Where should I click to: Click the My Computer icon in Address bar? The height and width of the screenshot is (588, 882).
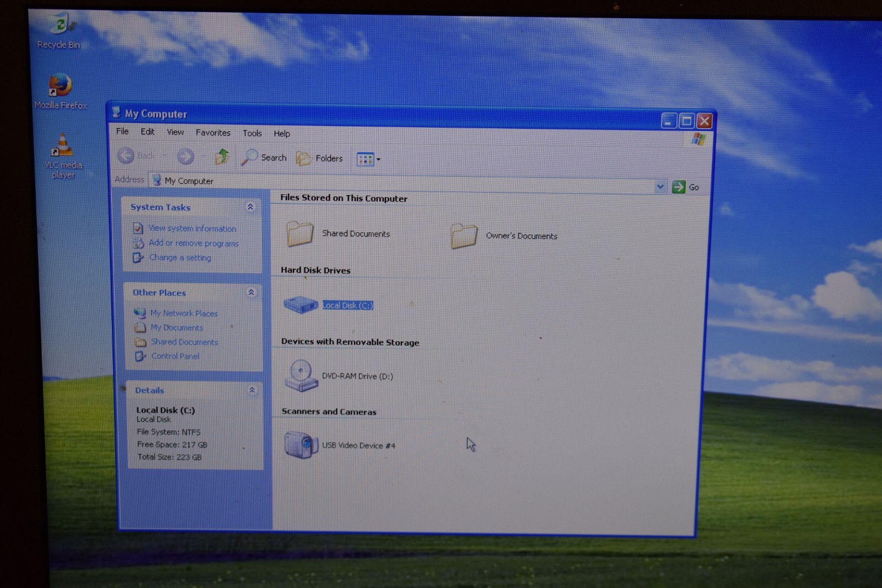point(157,180)
